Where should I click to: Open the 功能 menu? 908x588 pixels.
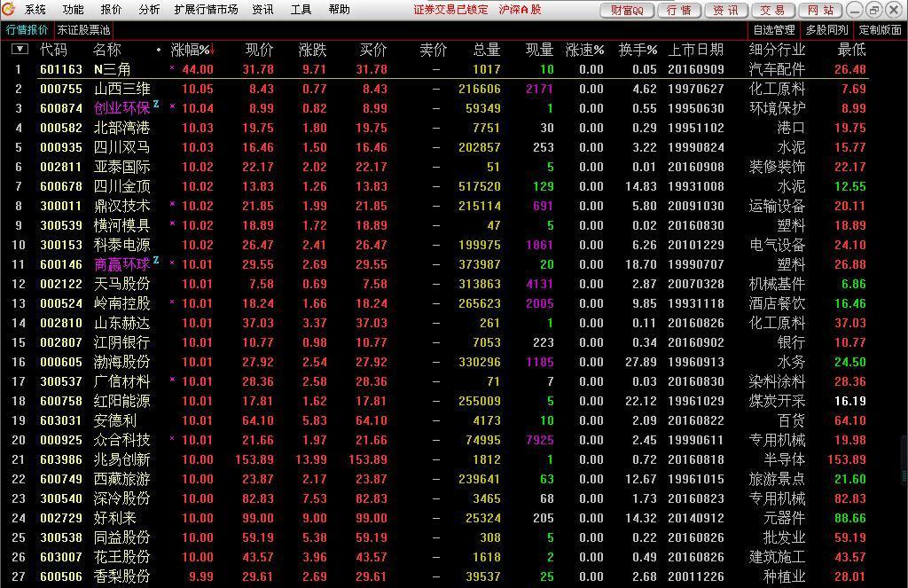click(x=73, y=9)
